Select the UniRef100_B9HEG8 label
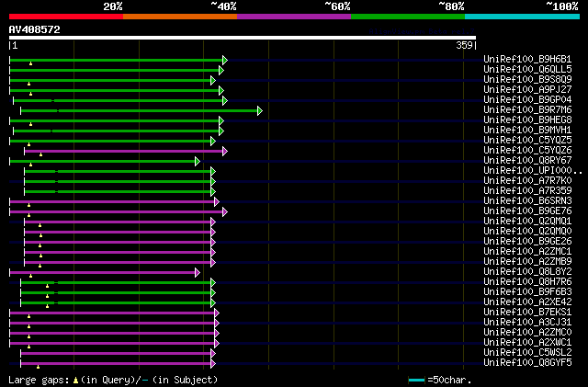Screen dimensions: 588x387 pos(527,120)
